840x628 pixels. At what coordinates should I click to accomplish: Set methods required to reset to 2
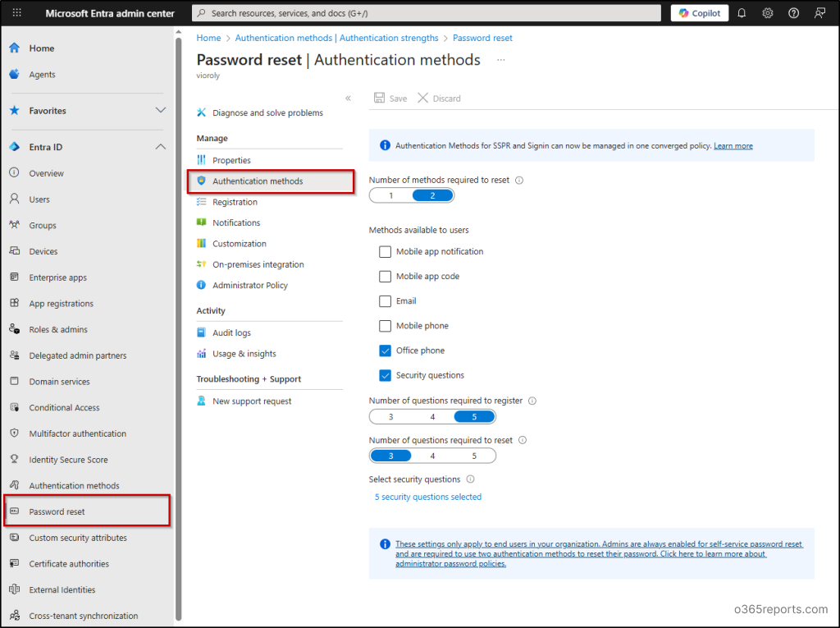click(432, 195)
